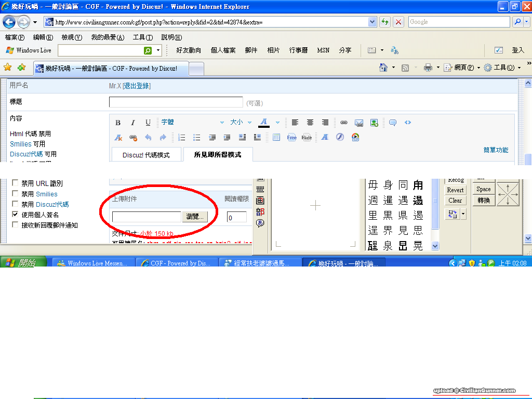Enable the 禁用 URL 識別 checkbox
Image resolution: width=532 pixels, height=399 pixels.
(x=15, y=183)
